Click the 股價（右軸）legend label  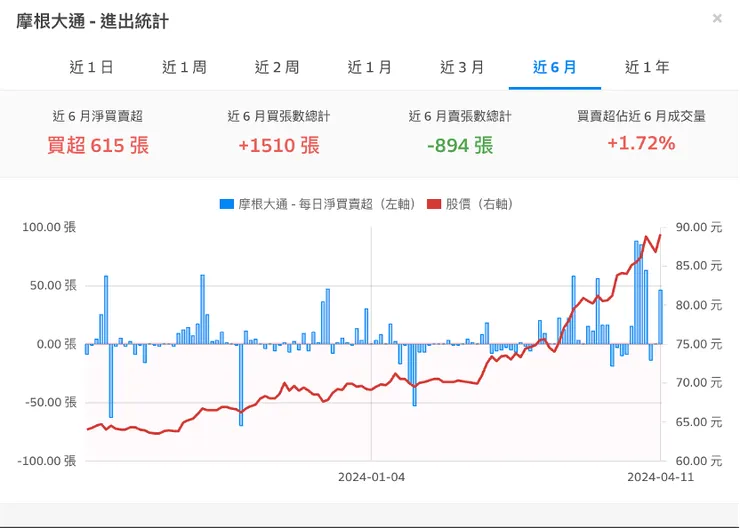click(480, 204)
